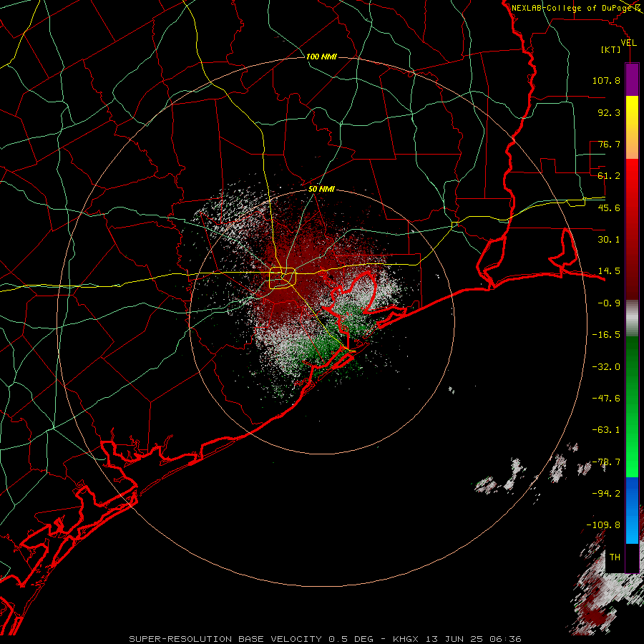The height and width of the screenshot is (644, 644).
Task: Click the -16.5 velocity scale value
Action: (606, 335)
